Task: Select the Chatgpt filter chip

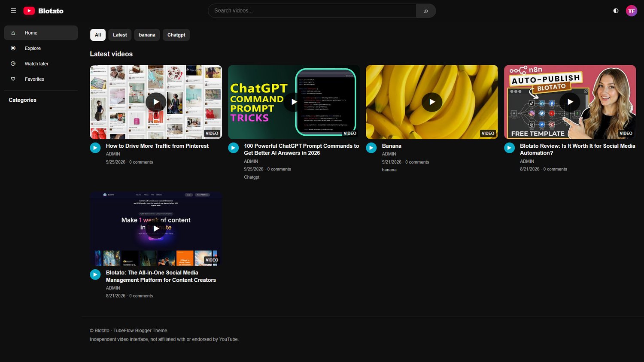Action: [176, 35]
